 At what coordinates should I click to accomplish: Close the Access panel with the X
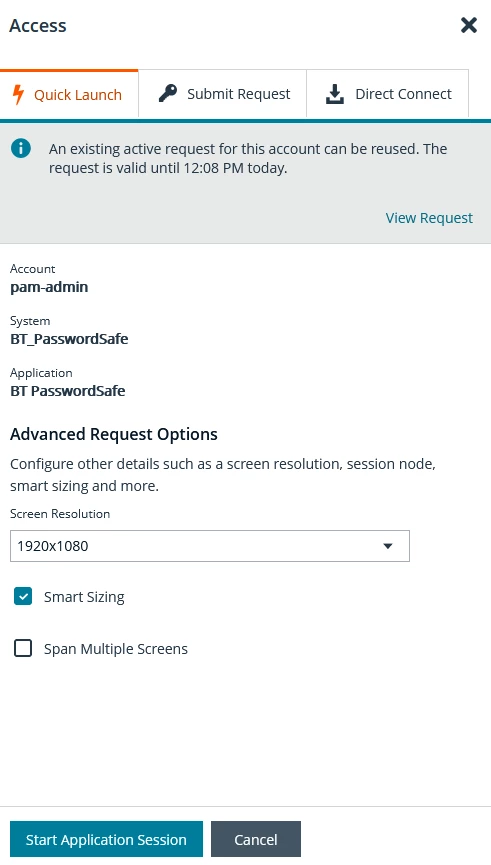(x=468, y=25)
